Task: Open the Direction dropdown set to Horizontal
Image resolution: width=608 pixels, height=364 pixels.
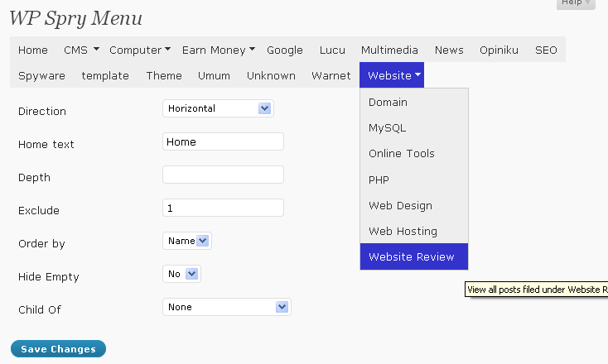Action: click(x=218, y=108)
